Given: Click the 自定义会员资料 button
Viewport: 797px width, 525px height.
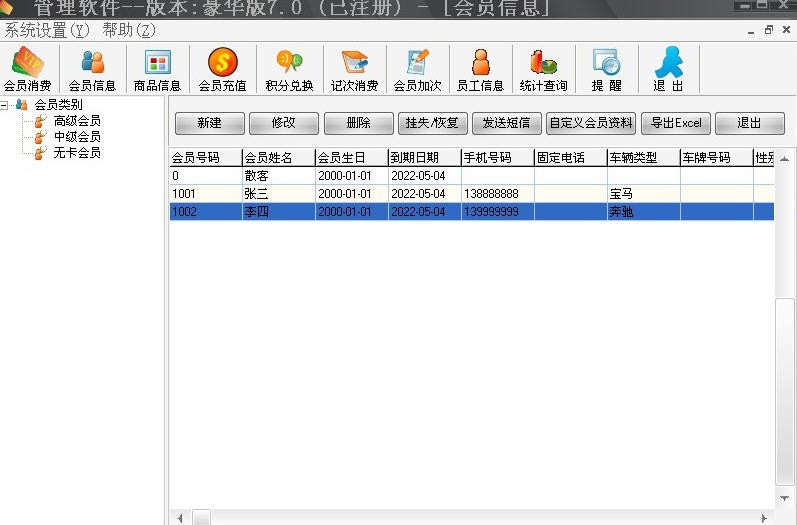Looking at the screenshot, I should pyautogui.click(x=591, y=123).
